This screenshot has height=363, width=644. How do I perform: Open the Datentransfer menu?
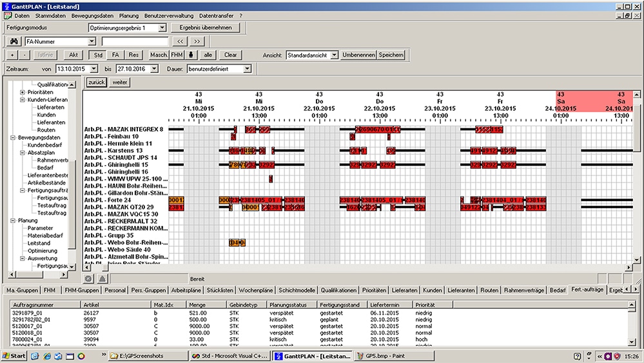click(216, 15)
